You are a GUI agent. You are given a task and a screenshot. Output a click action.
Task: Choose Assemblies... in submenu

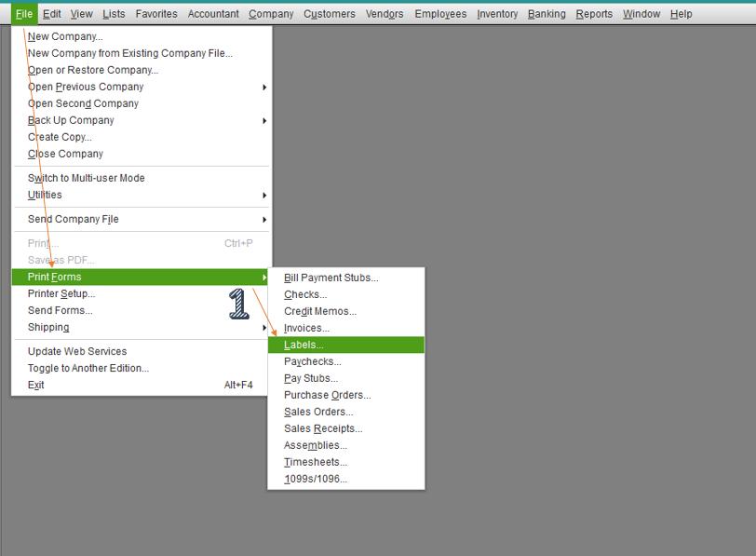click(346, 445)
